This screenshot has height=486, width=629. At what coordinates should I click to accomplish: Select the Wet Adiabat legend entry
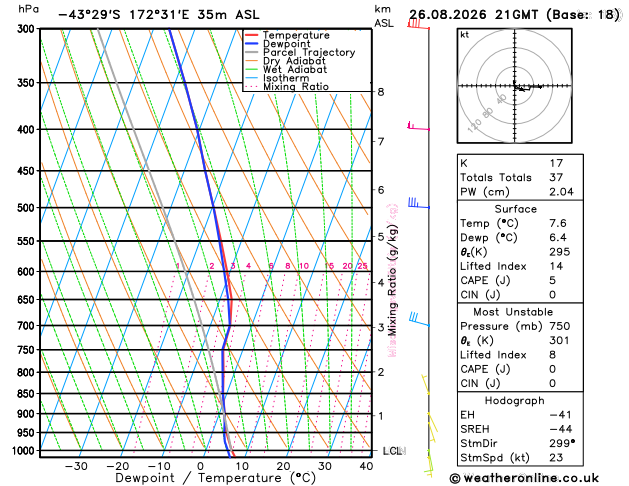(286, 69)
